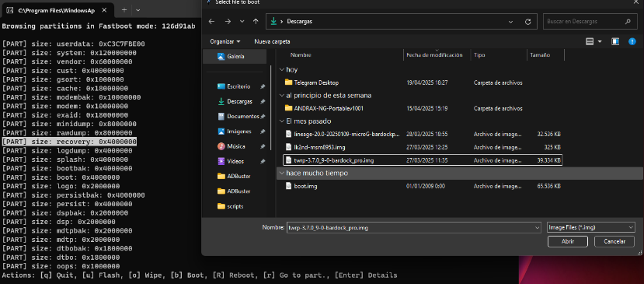This screenshot has width=644, height=284.
Task: Click Abrir button
Action: click(x=568, y=242)
